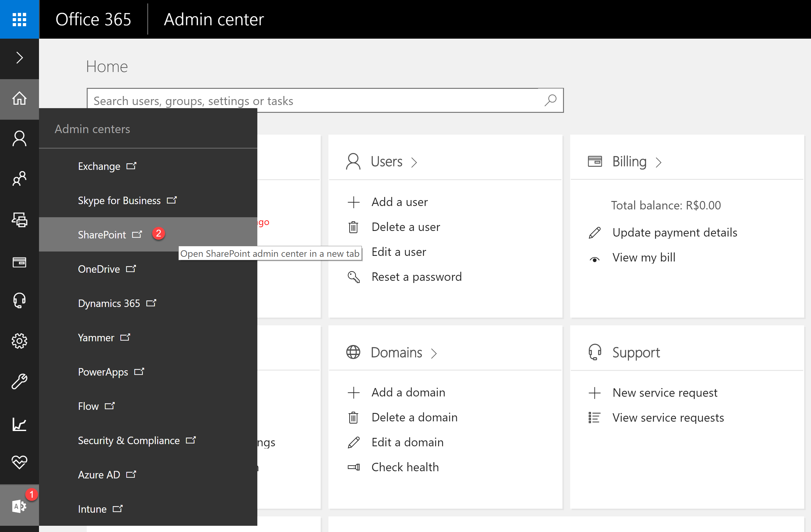Open Billing card icon in sidebar
The image size is (811, 532).
point(19,262)
